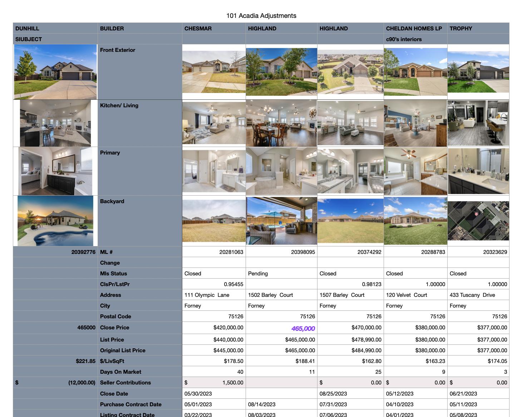Image resolution: width=532 pixels, height=417 pixels.
Task: Click the 1502 Barley Court backyard patio photo
Action: pos(281,221)
